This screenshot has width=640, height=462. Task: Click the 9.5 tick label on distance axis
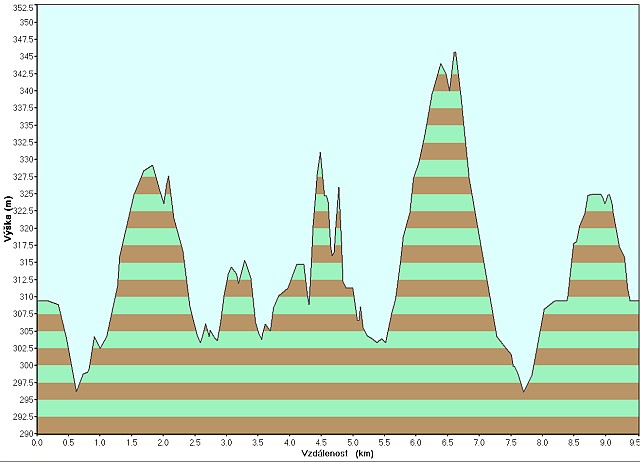634,442
